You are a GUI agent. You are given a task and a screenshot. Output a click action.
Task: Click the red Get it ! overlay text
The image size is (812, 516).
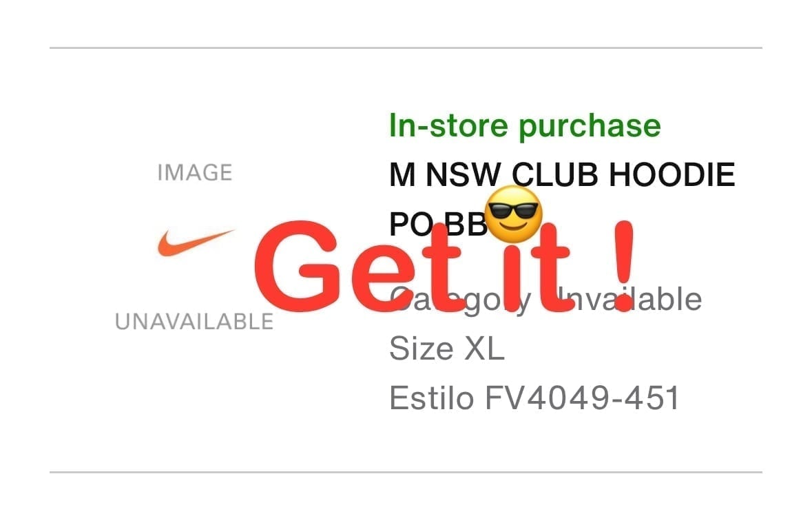444,266
